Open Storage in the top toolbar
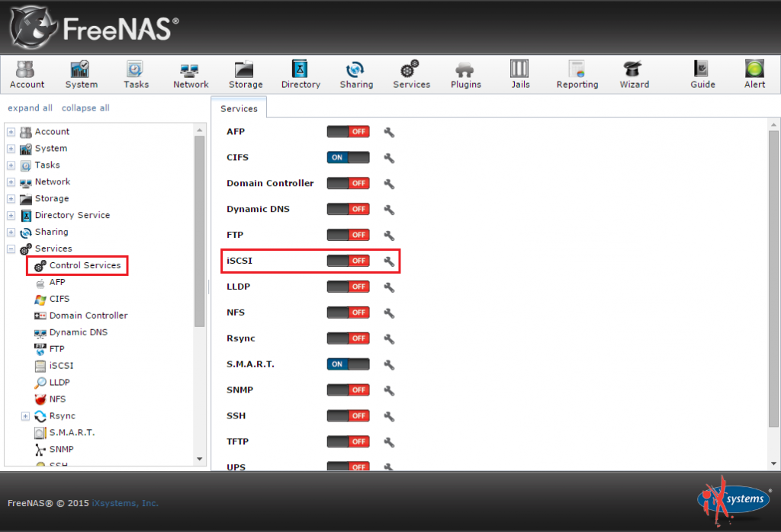This screenshot has width=781, height=532. 246,75
